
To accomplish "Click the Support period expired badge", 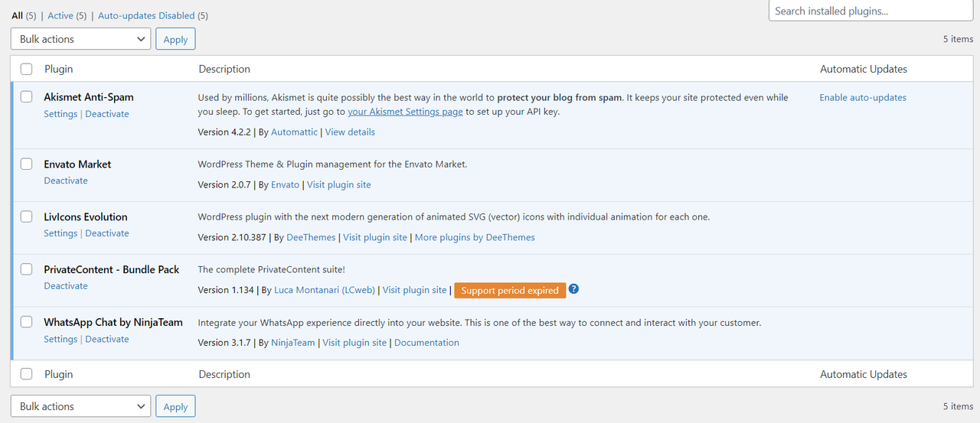I will click(510, 291).
